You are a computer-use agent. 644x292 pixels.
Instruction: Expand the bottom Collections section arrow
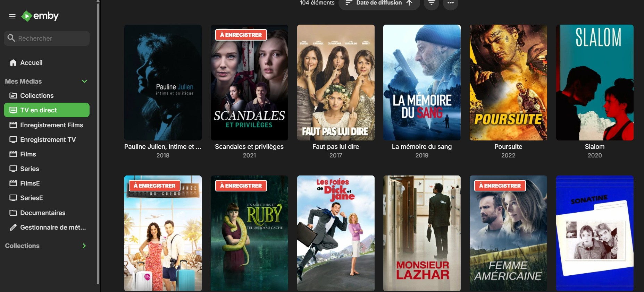[84, 246]
